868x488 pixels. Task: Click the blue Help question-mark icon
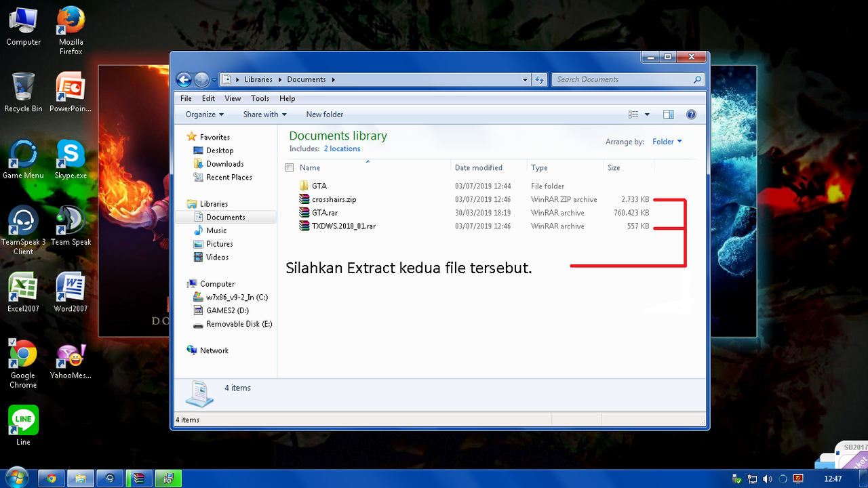click(692, 115)
